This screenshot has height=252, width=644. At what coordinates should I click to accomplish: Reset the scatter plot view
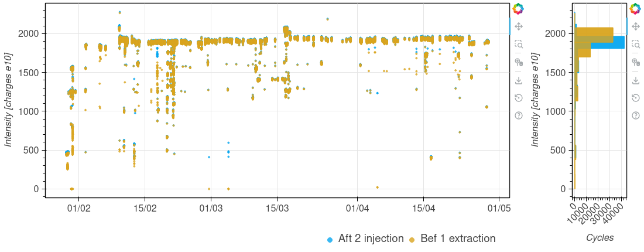click(518, 97)
